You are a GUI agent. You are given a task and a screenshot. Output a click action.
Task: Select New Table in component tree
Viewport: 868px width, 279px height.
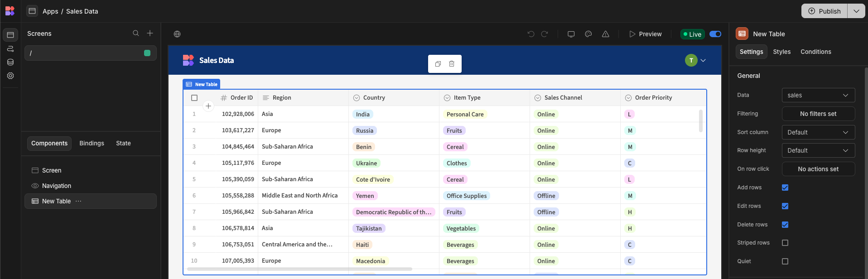coord(91,201)
